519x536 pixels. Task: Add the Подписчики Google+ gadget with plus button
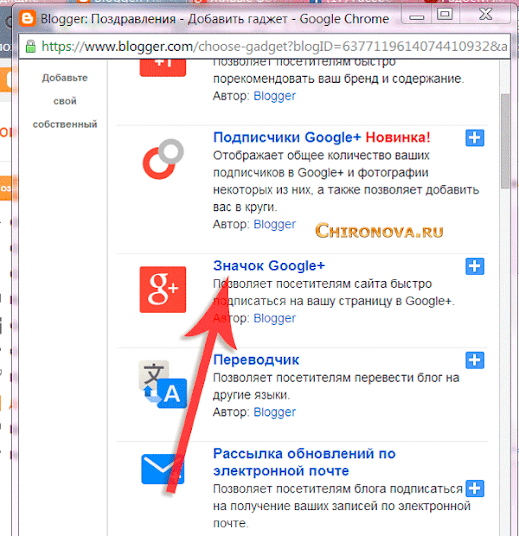tap(475, 138)
